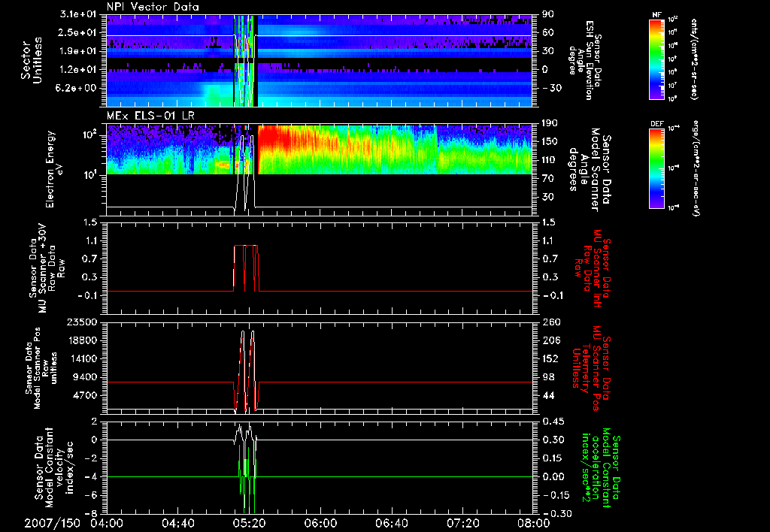Click the Sector Unitless axis label

[x=31, y=60]
